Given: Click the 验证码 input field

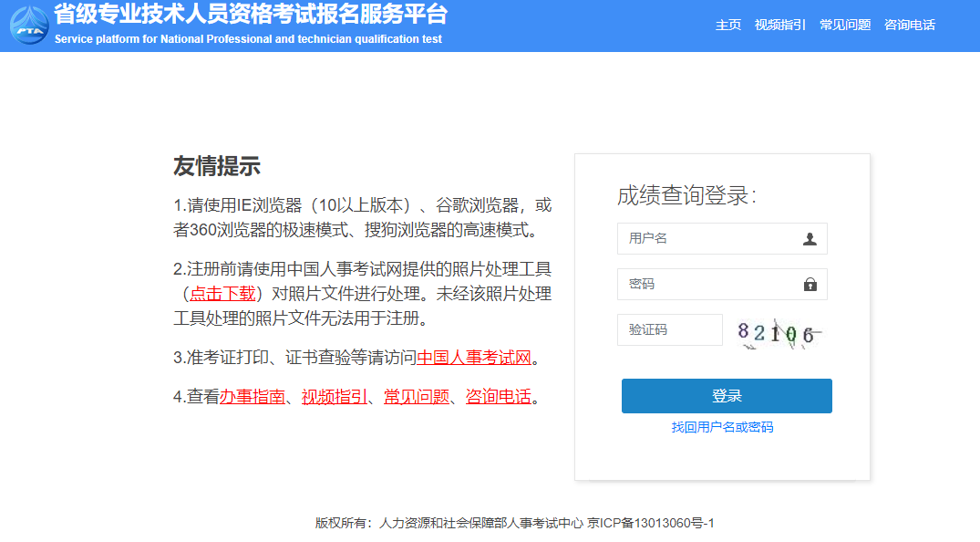Looking at the screenshot, I should (669, 329).
